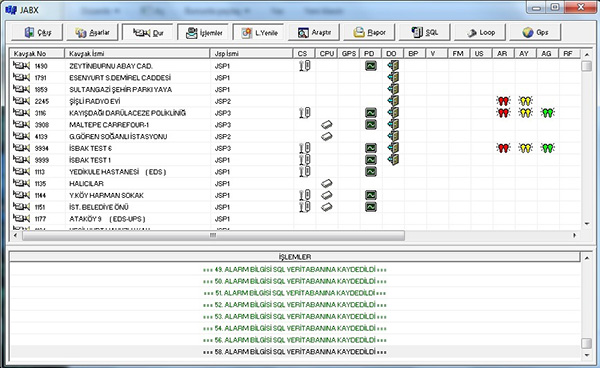Click DO door icon for İSBAK TEST 1

coord(393,159)
